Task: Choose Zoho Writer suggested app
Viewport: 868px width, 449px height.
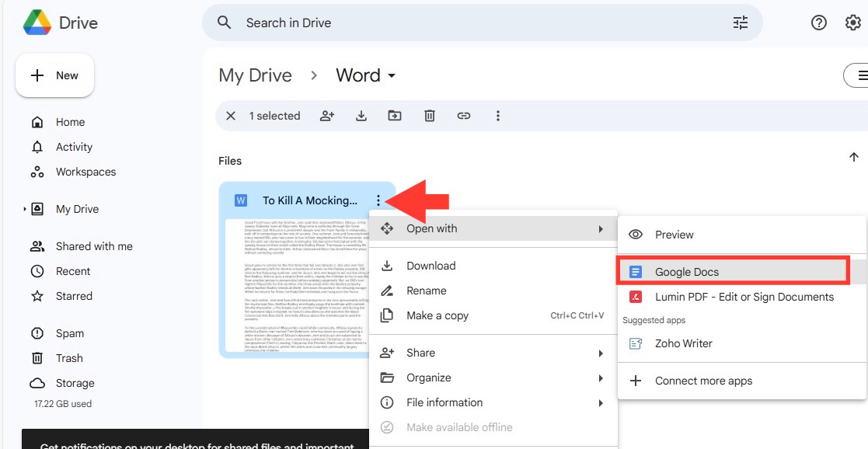Action: (x=742, y=343)
